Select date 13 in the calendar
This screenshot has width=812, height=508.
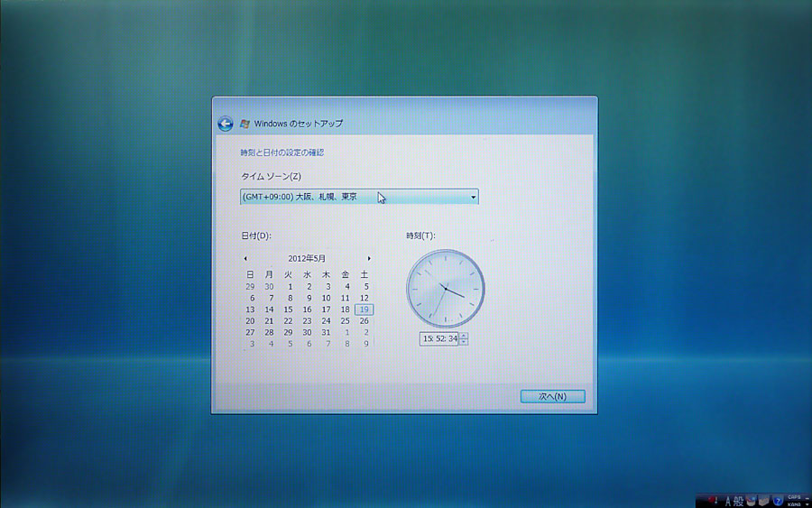point(250,309)
